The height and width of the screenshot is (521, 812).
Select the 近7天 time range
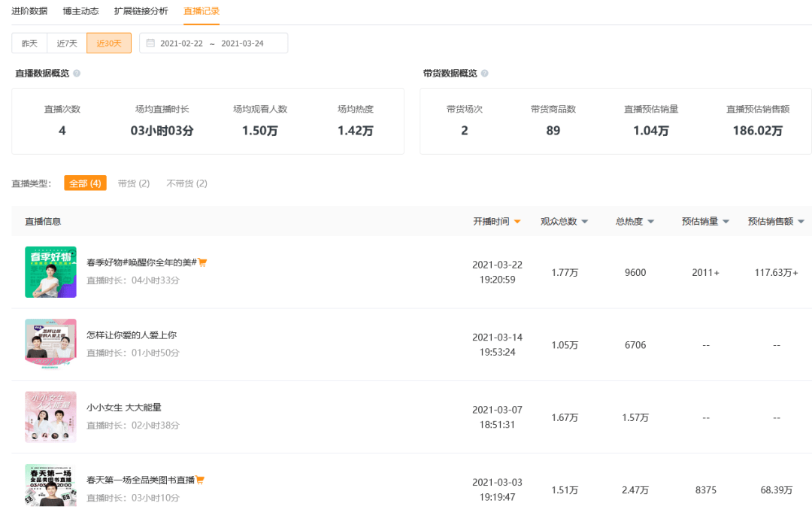(67, 43)
